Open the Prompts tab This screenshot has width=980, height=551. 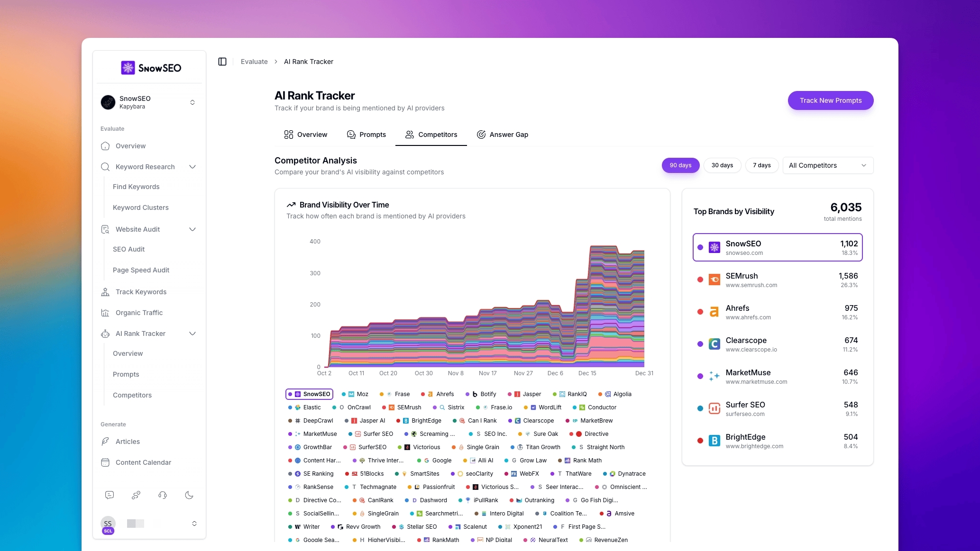[x=366, y=135]
